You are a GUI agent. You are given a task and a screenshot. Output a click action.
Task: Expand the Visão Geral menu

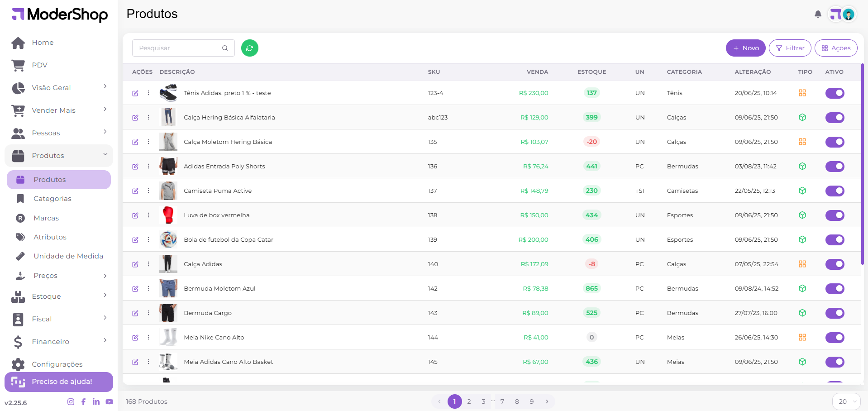59,87
